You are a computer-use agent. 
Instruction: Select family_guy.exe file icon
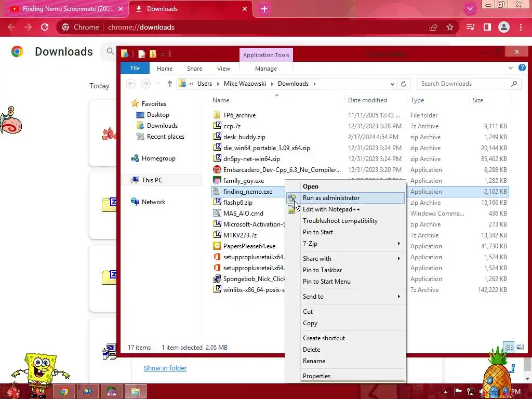[x=217, y=180]
